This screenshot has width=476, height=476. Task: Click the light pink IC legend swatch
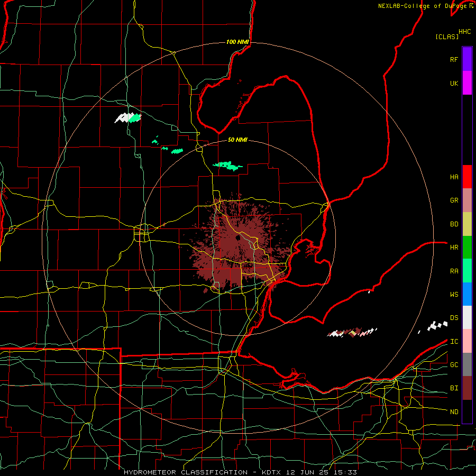click(x=467, y=341)
